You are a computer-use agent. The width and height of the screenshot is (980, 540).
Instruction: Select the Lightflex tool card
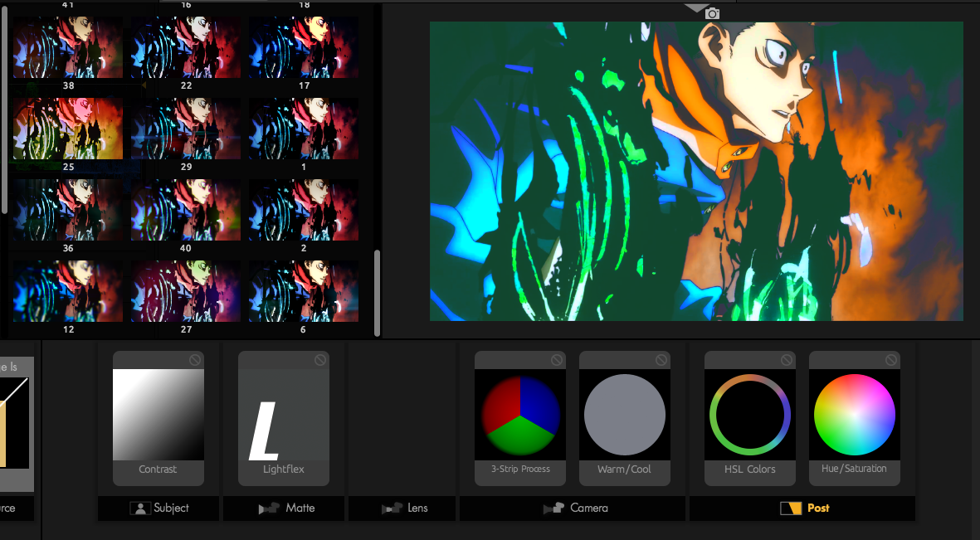coord(284,418)
